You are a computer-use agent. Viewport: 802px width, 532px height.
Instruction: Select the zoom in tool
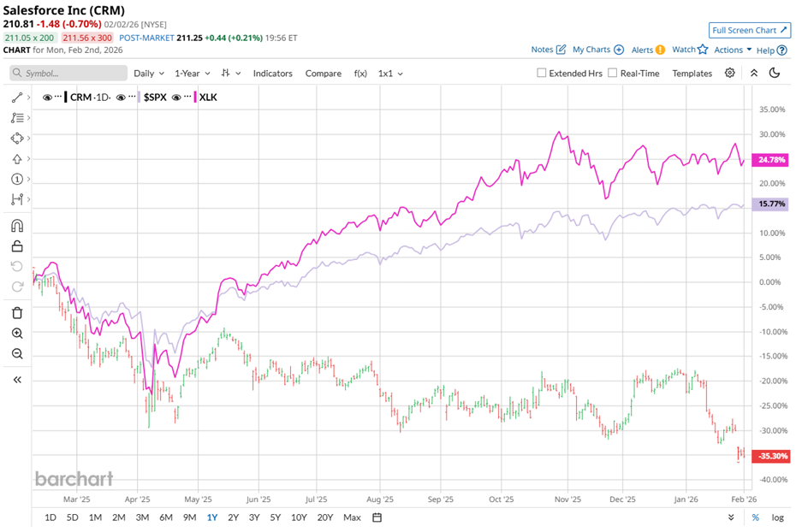click(x=18, y=334)
